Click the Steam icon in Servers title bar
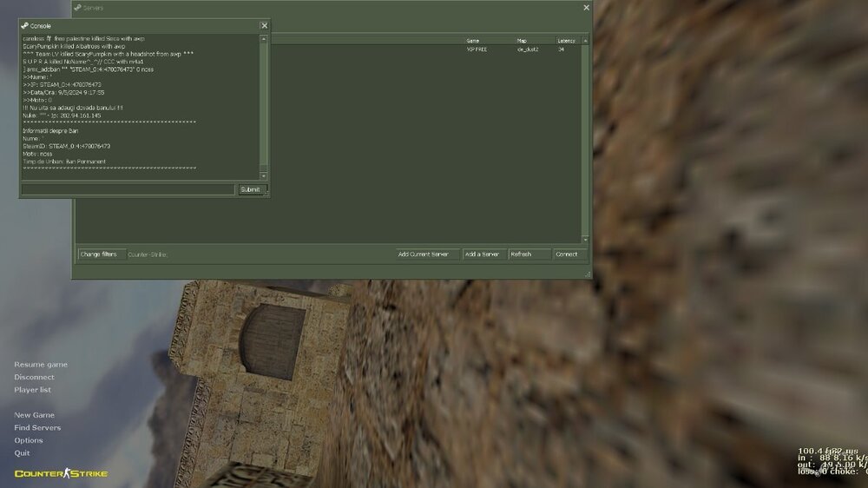The height and width of the screenshot is (488, 868). click(x=78, y=8)
